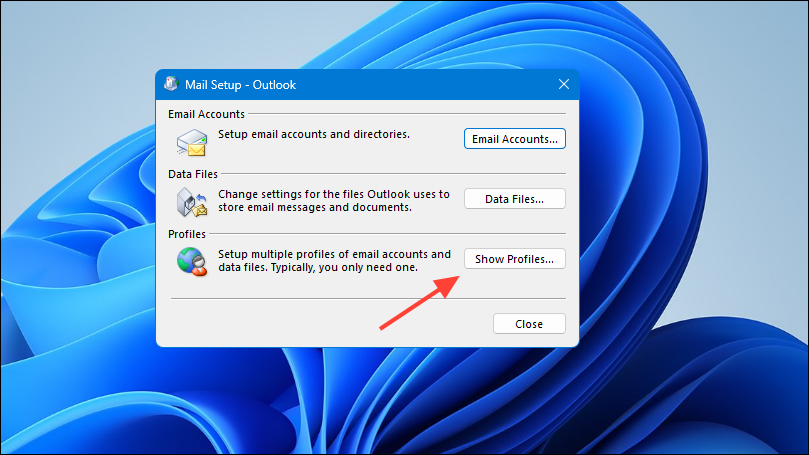Select the data files icon beside Change settings
Image resolution: width=809 pixels, height=455 pixels.
[x=192, y=202]
